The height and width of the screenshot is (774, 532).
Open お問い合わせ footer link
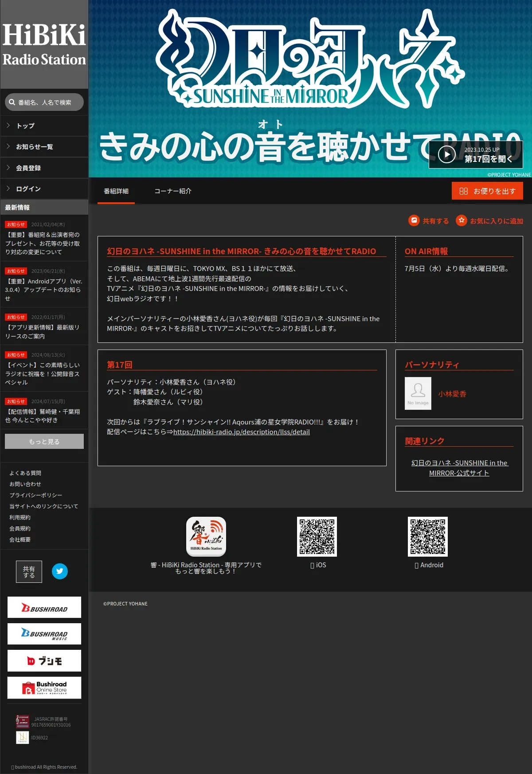pos(25,484)
